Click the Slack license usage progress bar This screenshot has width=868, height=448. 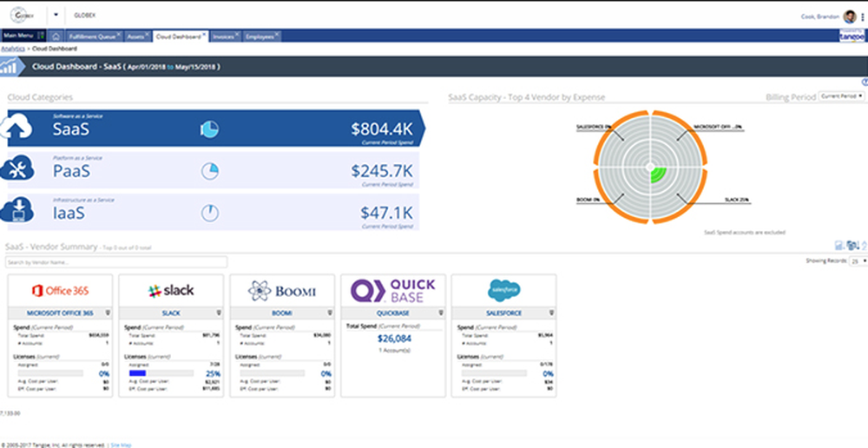(161, 373)
